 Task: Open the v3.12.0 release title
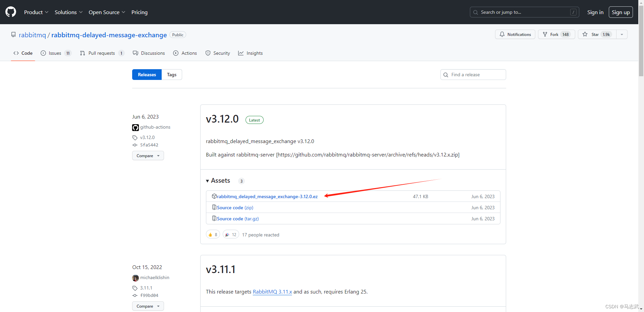point(222,119)
